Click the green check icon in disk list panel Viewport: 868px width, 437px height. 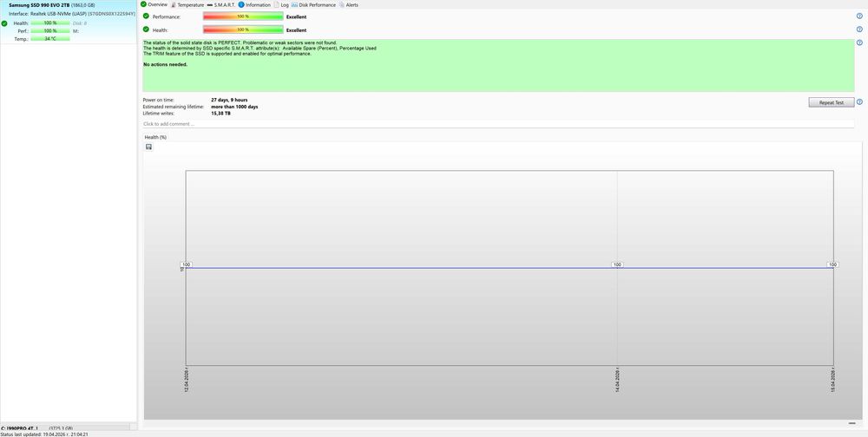(x=4, y=23)
